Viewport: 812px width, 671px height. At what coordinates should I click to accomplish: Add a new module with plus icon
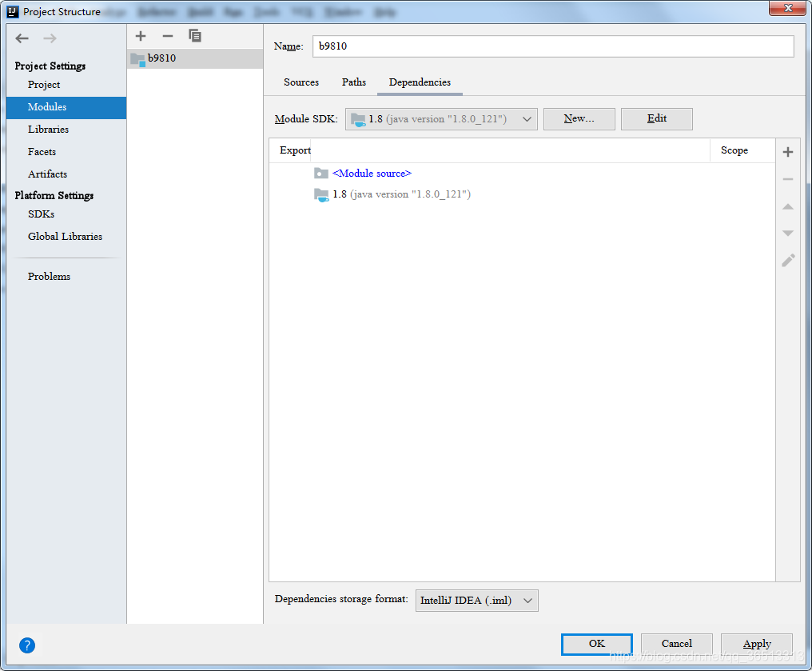click(141, 36)
